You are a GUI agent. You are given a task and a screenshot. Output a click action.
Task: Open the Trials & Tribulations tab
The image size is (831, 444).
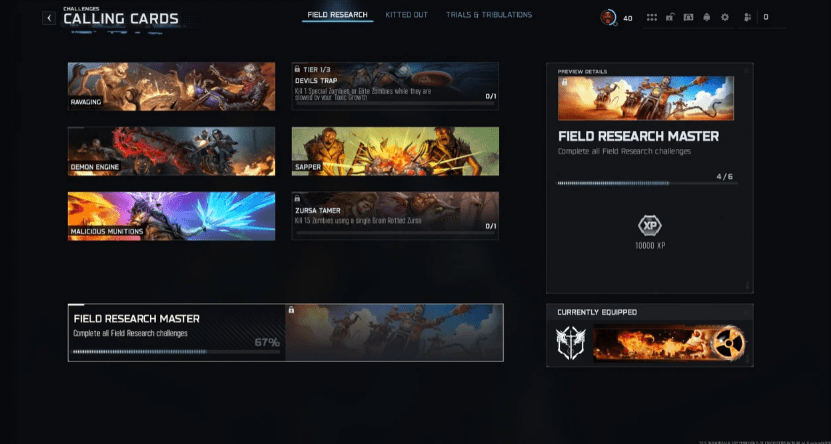(x=491, y=15)
